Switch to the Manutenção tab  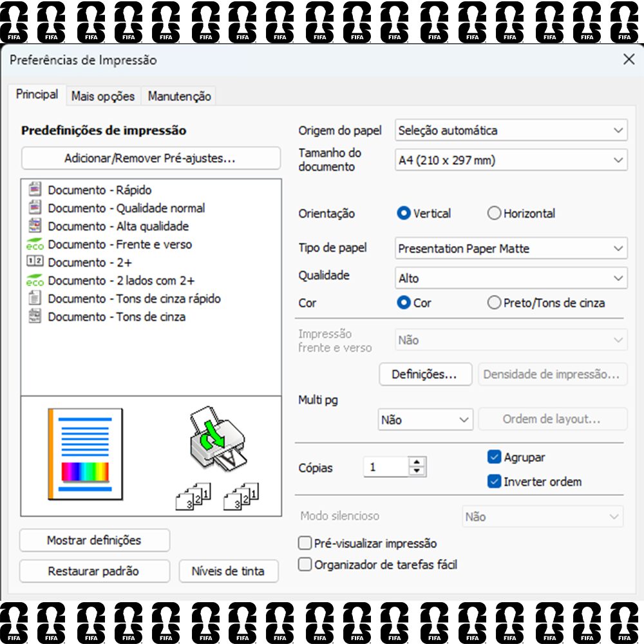pyautogui.click(x=180, y=96)
